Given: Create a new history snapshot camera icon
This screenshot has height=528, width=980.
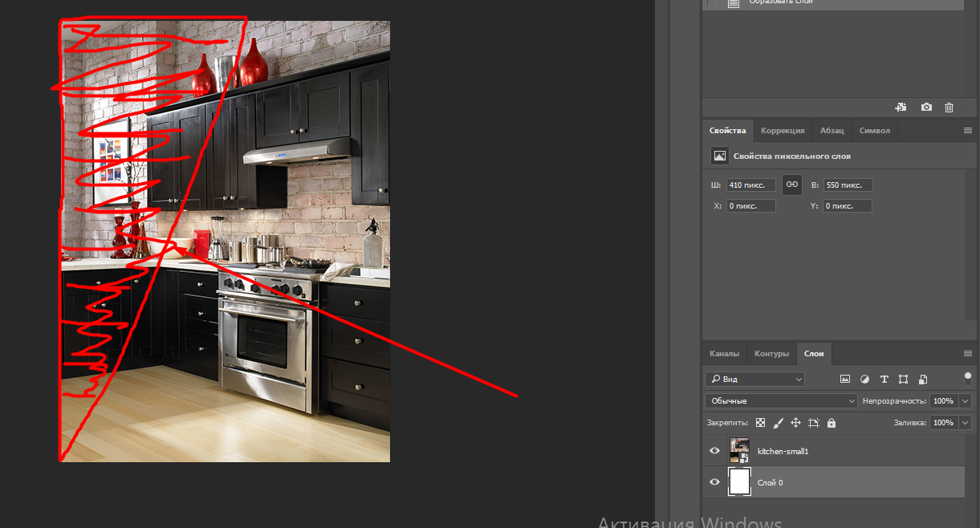Looking at the screenshot, I should 926,108.
